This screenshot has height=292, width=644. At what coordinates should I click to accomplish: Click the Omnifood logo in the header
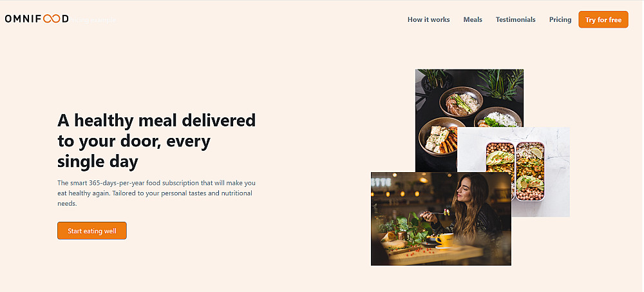37,19
